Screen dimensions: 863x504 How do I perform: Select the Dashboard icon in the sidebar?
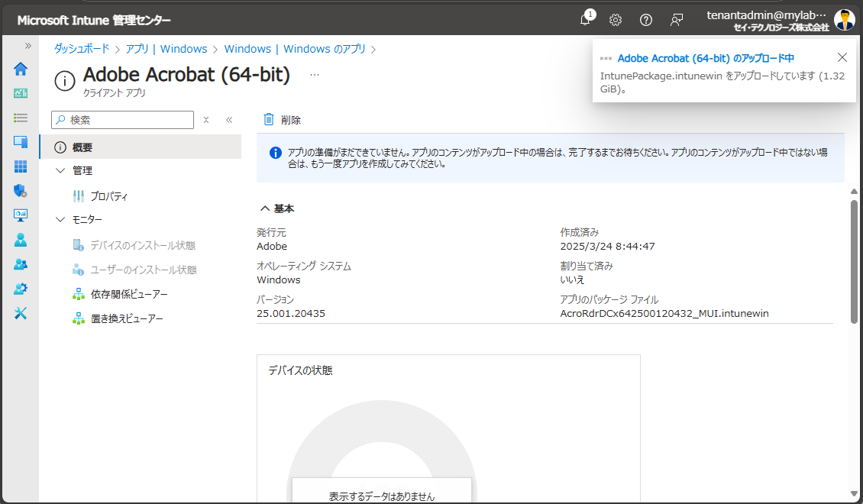21,93
